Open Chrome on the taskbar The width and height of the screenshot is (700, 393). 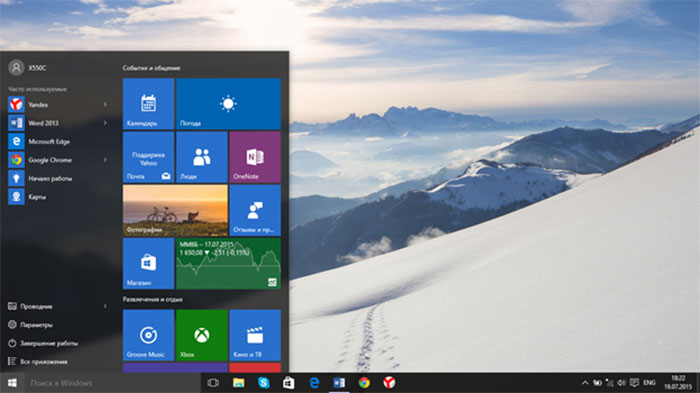click(x=364, y=383)
